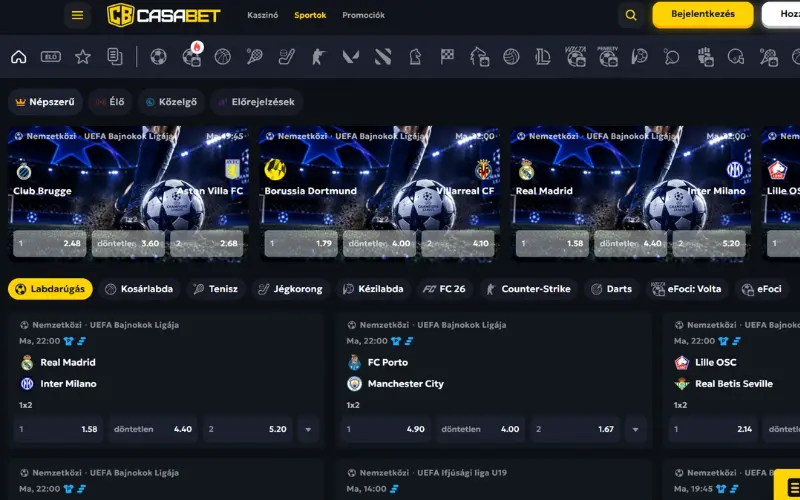Bet on Manchester City at 1.67

point(576,429)
